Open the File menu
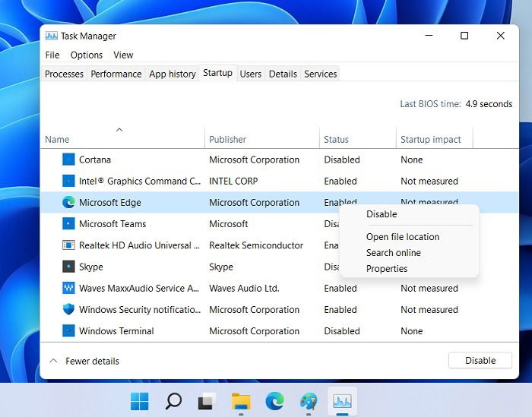 pyautogui.click(x=52, y=55)
